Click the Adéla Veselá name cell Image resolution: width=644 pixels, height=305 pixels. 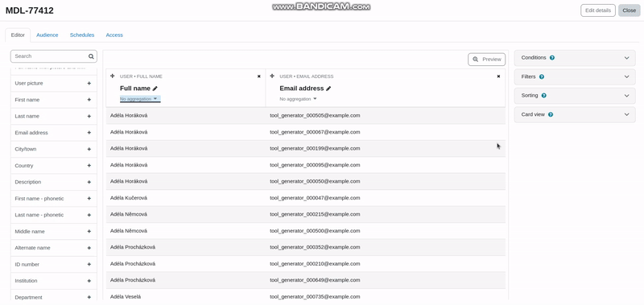126,296
